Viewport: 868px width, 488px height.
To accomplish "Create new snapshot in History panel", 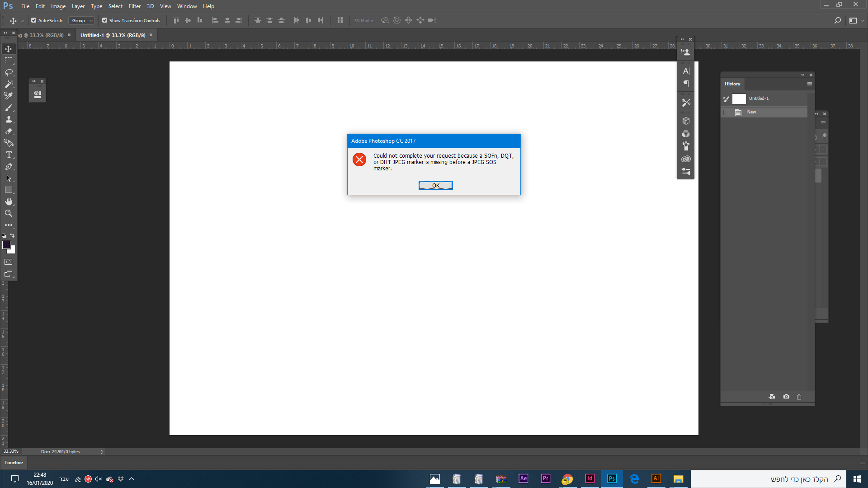I will tap(786, 397).
